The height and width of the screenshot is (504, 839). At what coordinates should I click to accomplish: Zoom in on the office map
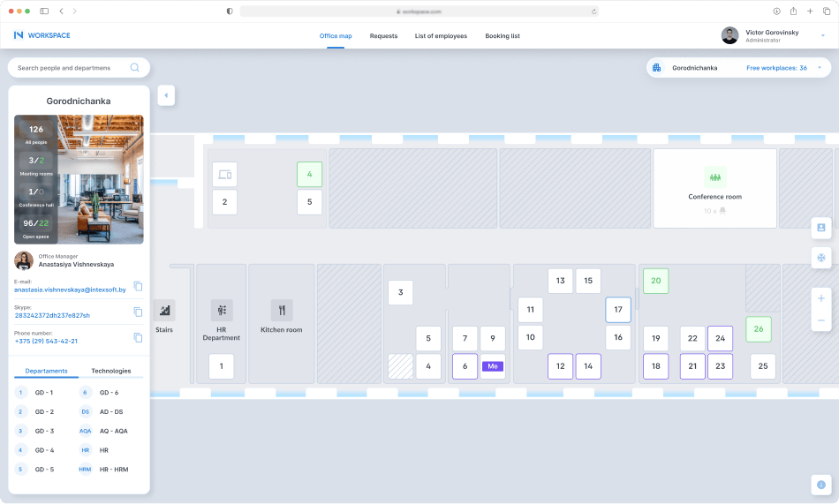tap(820, 298)
